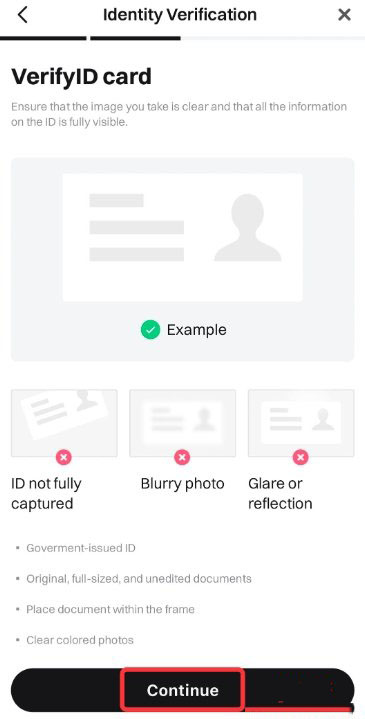The image size is (365, 719).
Task: Tap the back arrow icon
Action: click(22, 15)
